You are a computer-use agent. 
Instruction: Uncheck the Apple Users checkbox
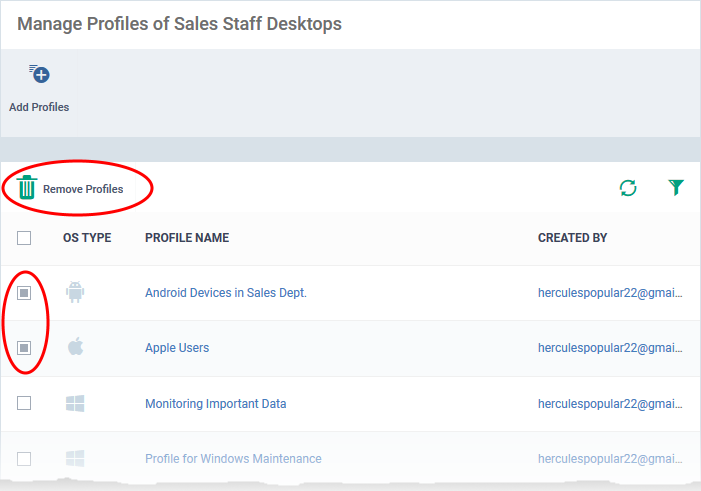tap(24, 348)
